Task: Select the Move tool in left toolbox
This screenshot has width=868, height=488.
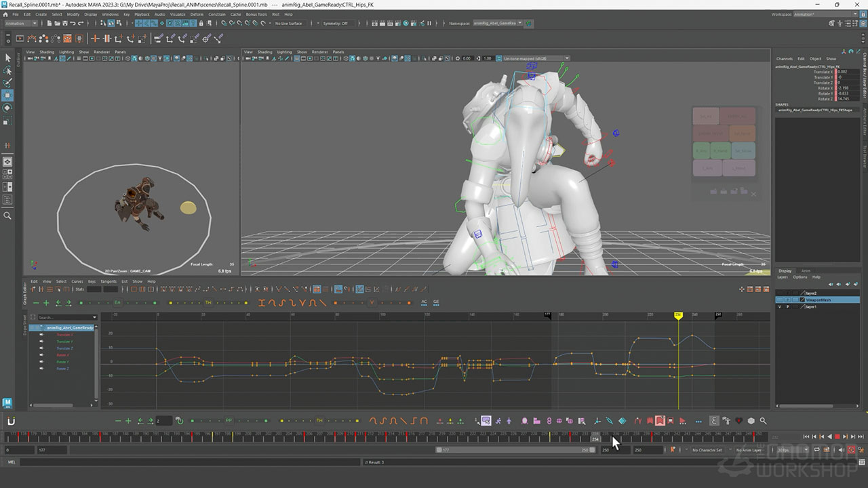Action: [x=8, y=95]
